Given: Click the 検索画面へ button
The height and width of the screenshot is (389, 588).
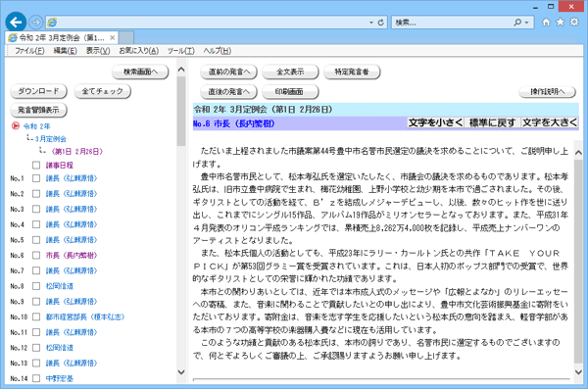Looking at the screenshot, I should pos(140,72).
